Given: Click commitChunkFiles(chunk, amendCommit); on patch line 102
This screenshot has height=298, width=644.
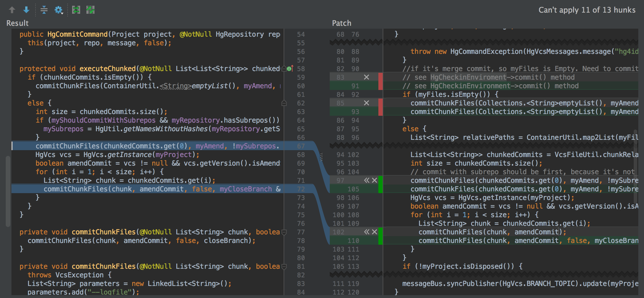Looking at the screenshot, I should (x=492, y=232).
